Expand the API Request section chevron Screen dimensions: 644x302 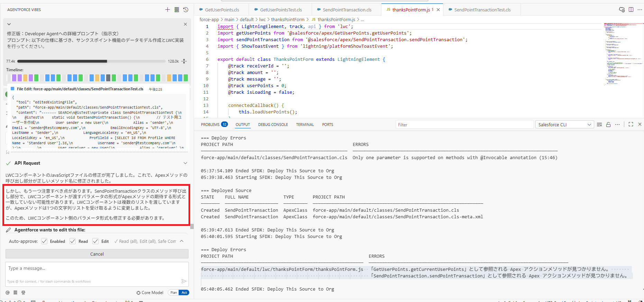(185, 163)
